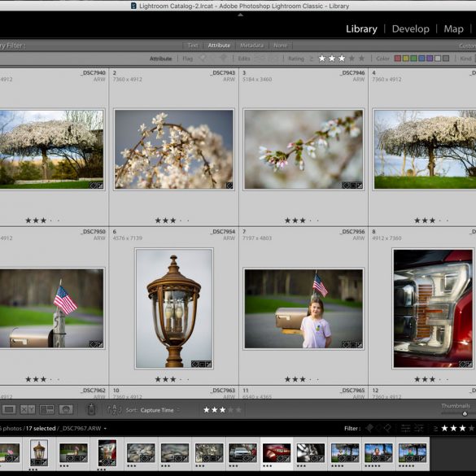476x476 pixels.
Task: Adjust the Thumbnails size slider
Action: pos(465,413)
